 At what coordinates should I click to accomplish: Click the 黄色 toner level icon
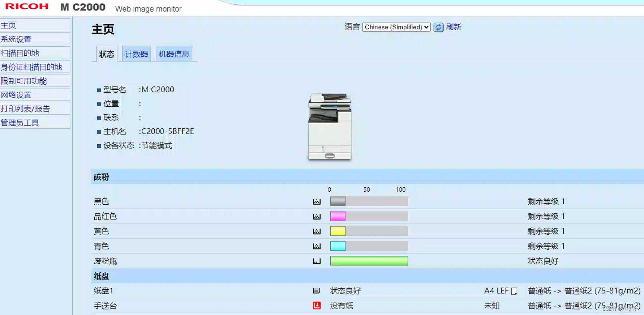[317, 231]
